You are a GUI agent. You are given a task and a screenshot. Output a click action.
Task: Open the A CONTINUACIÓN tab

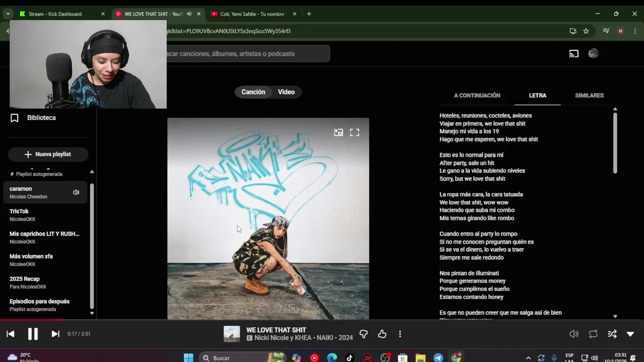(477, 96)
